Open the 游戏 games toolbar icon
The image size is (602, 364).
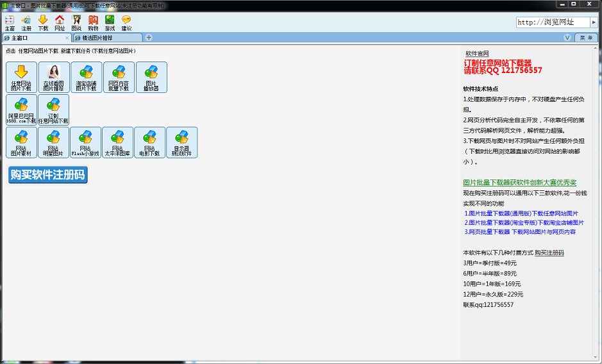[110, 23]
